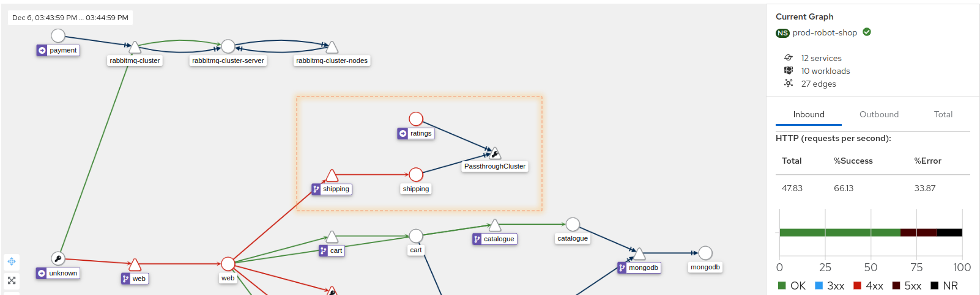Click the red ratings circle node
Image resolution: width=980 pixels, height=295 pixels.
click(416, 118)
